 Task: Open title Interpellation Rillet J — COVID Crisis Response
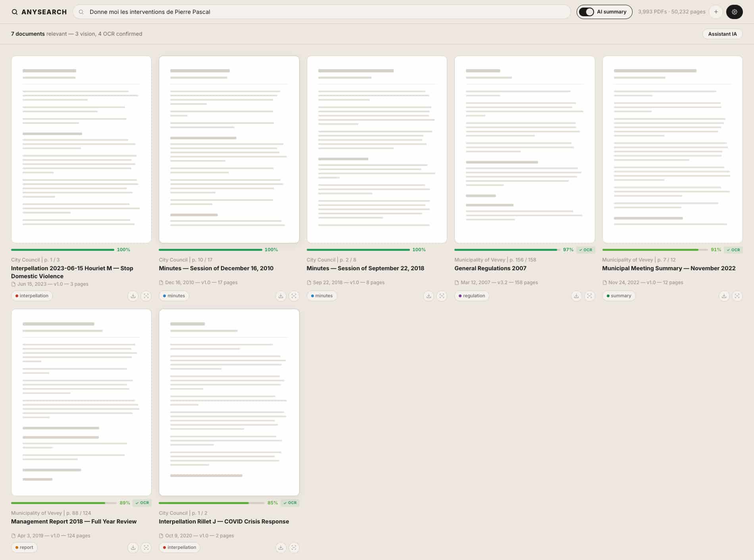tap(224, 522)
